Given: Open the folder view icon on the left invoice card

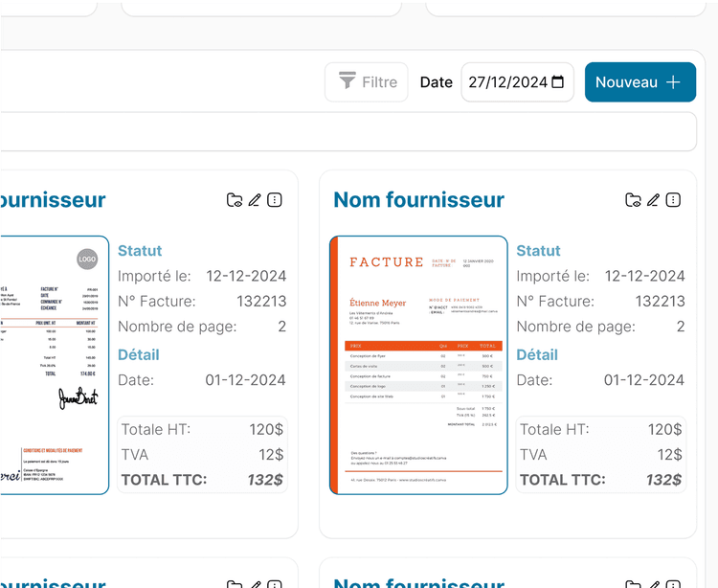Looking at the screenshot, I should [x=235, y=200].
